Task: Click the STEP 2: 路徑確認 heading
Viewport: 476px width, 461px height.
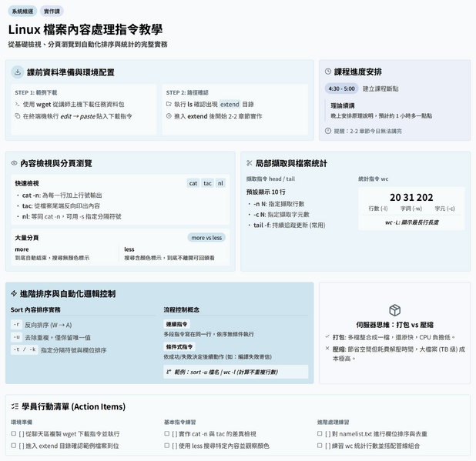Action: [x=187, y=92]
